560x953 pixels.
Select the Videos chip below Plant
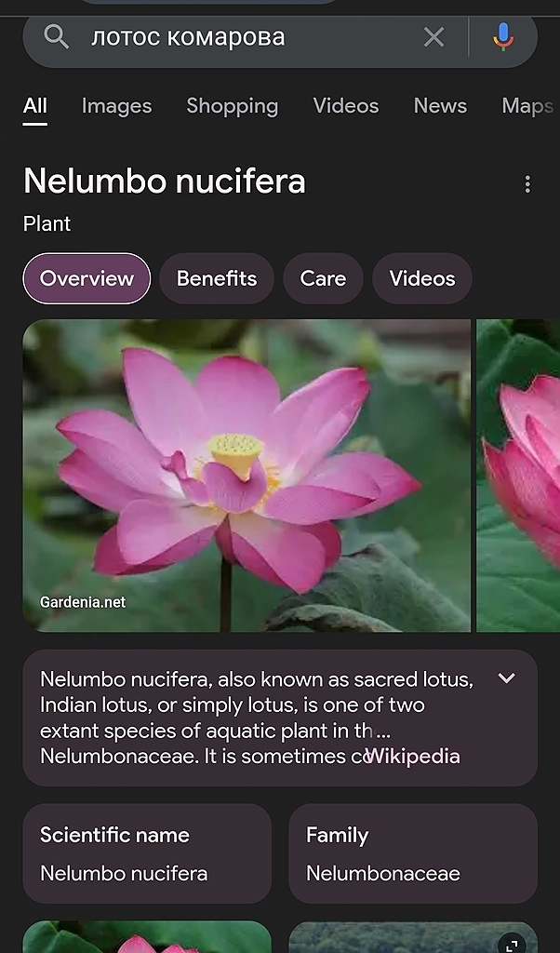pos(422,278)
